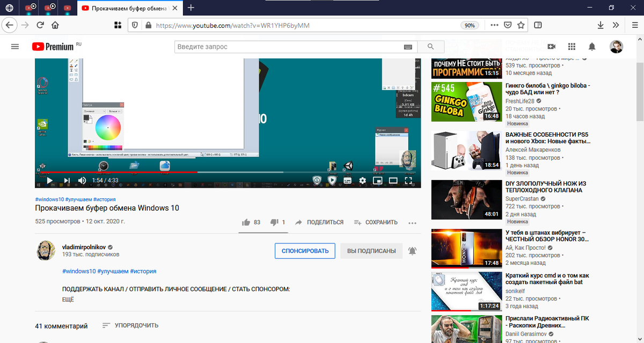This screenshot has height=343, width=644.
Task: Click the address bar URL
Action: point(232,25)
